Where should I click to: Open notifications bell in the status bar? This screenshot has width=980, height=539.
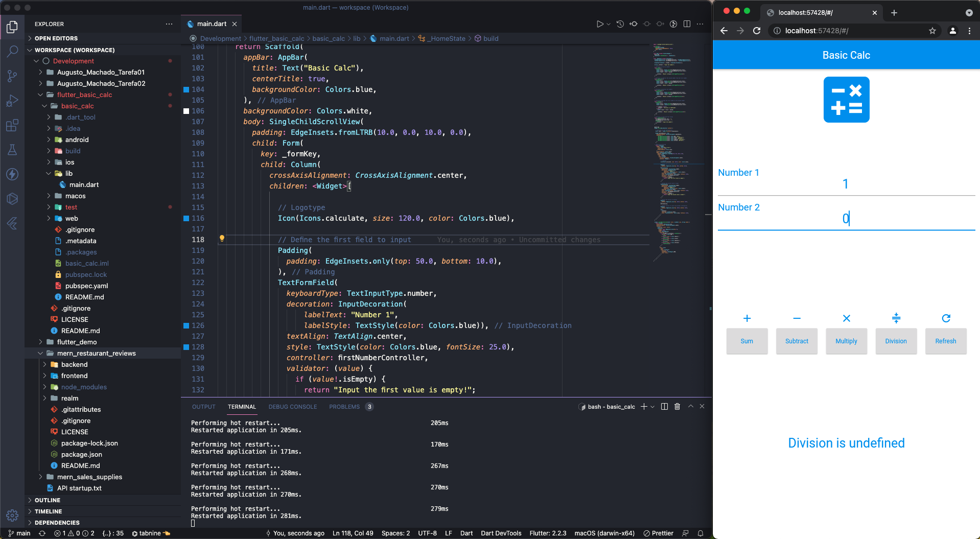click(x=701, y=533)
